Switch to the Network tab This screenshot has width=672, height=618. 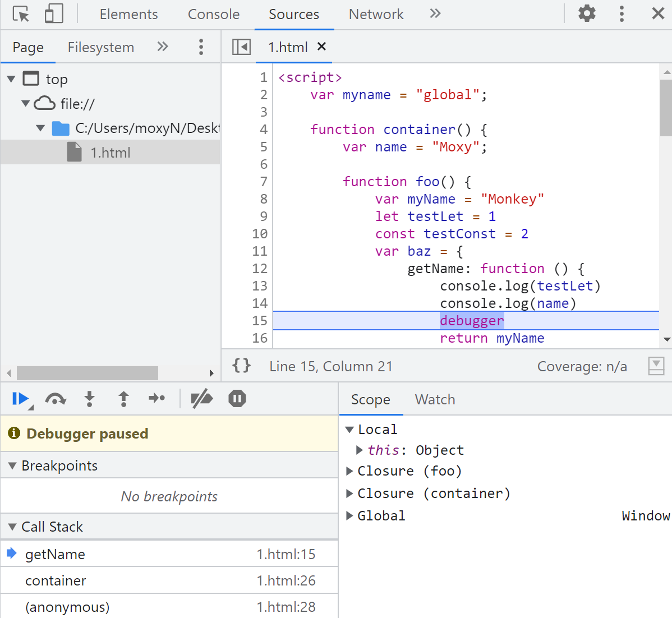point(376,14)
